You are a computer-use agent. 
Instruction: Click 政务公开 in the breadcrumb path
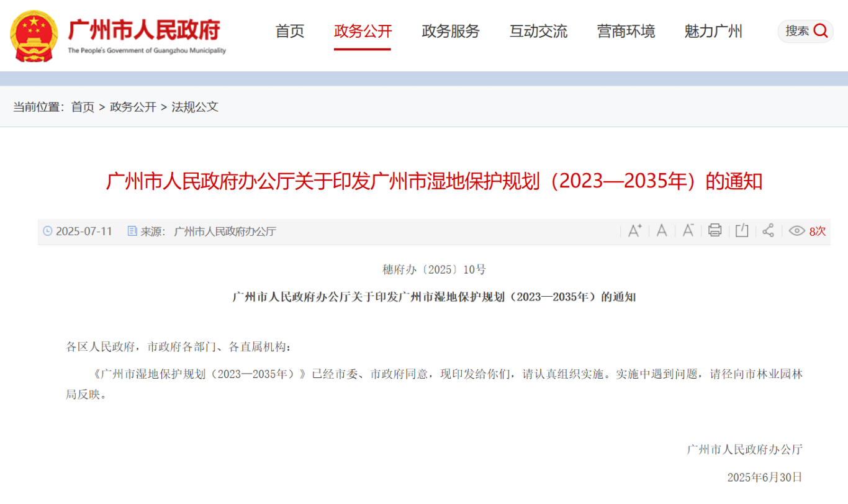tap(133, 107)
